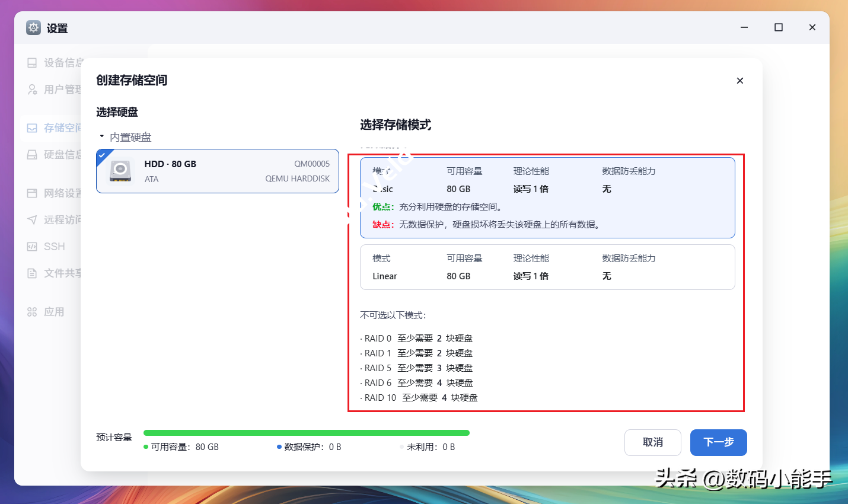Collapse the 内置硬盘 disk group
848x504 pixels.
[x=102, y=137]
